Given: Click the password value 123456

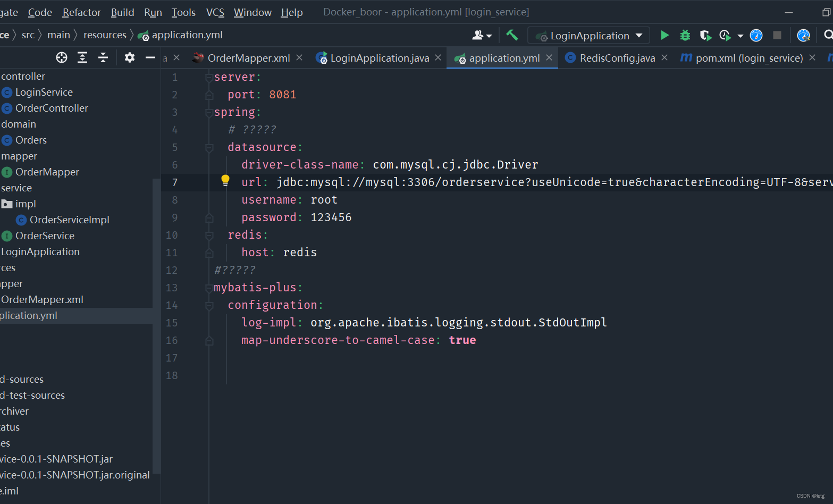Looking at the screenshot, I should [331, 217].
